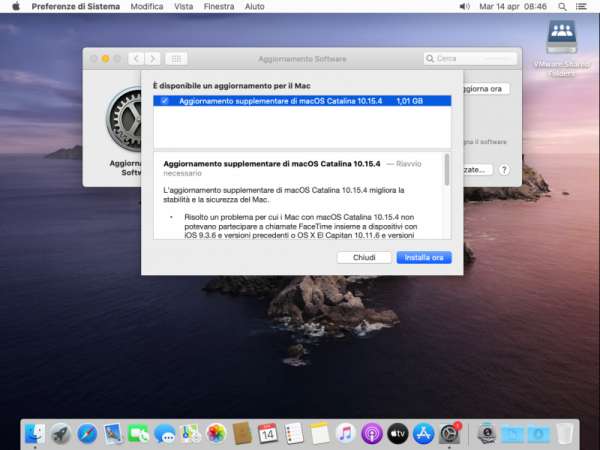600x450 pixels.
Task: Open the Apple menu
Action: point(16,7)
